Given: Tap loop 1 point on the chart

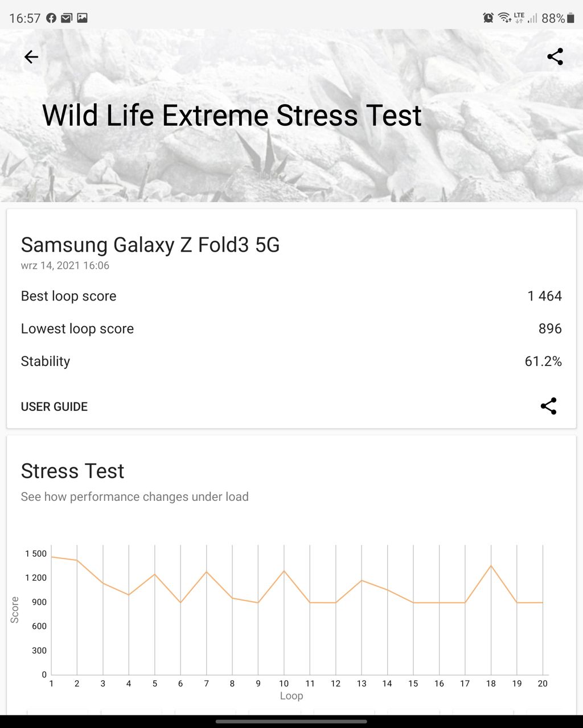Looking at the screenshot, I should tap(52, 557).
